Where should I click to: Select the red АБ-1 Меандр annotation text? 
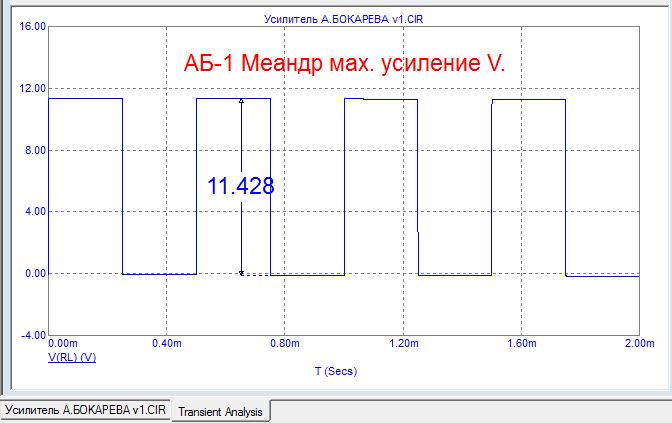(345, 63)
